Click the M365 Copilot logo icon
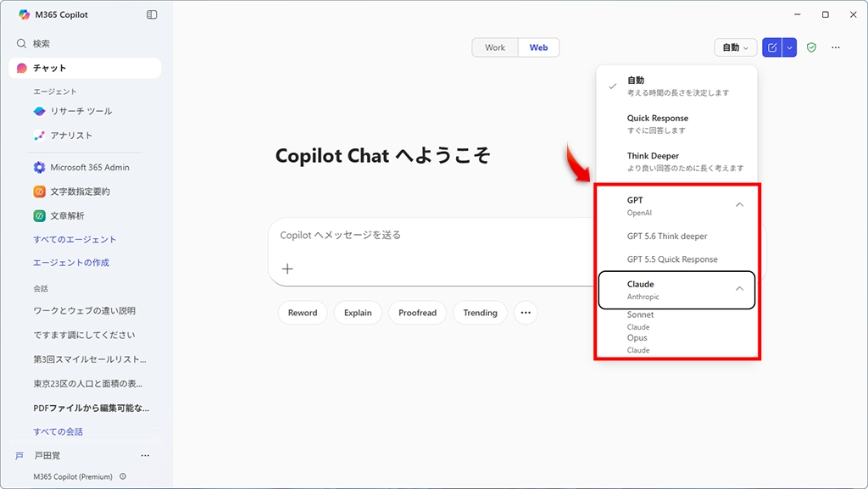 click(24, 15)
